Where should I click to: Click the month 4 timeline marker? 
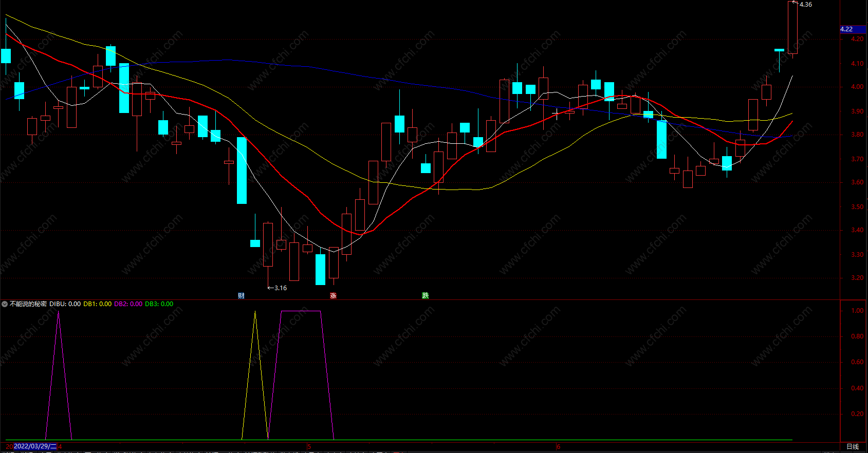tap(60, 447)
